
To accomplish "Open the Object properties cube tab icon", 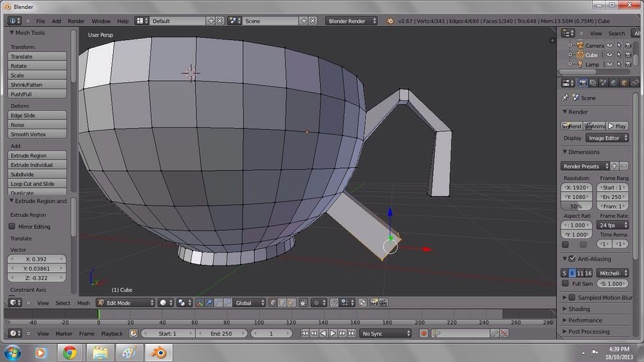I will [624, 83].
